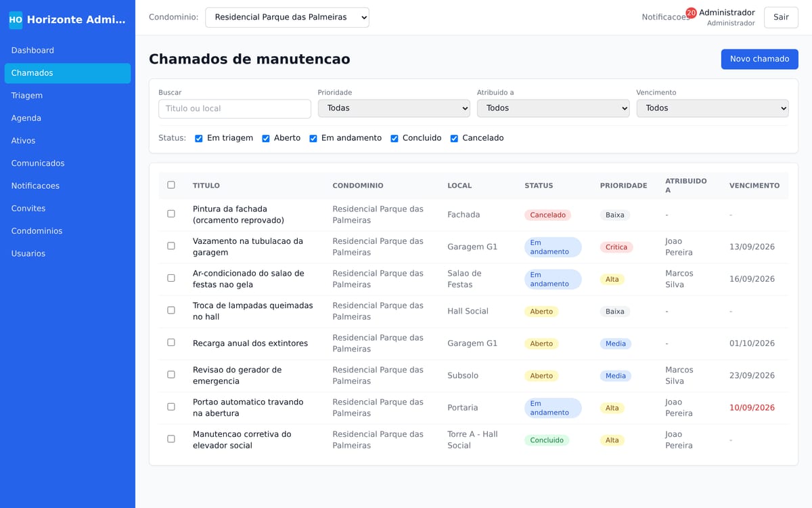Open Ar-condicionado do salao de festas ticket
This screenshot has height=508, width=812.
(248, 279)
